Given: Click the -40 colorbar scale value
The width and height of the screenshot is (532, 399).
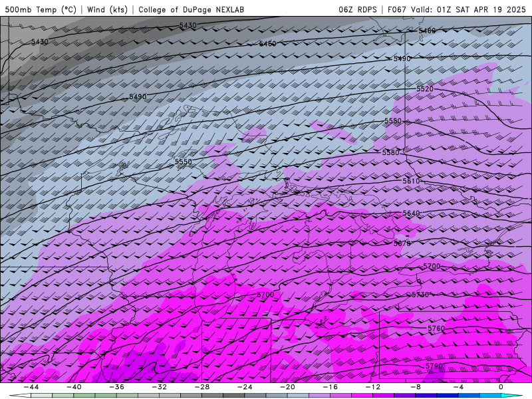Looking at the screenshot, I should point(74,387).
